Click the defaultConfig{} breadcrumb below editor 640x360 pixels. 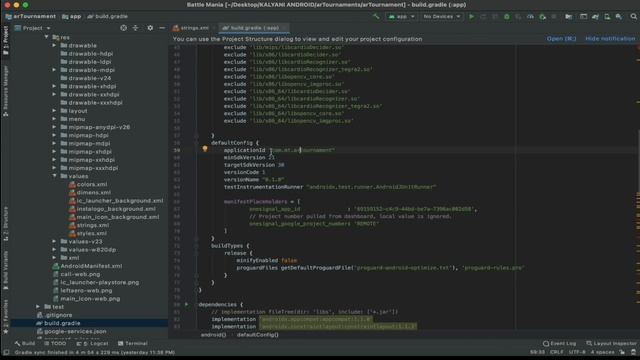coord(258,335)
